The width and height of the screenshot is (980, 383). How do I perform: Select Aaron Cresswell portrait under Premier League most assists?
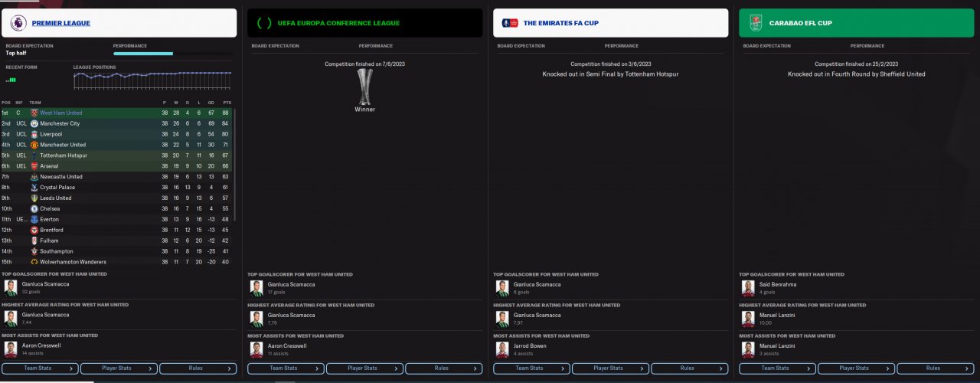(11, 349)
